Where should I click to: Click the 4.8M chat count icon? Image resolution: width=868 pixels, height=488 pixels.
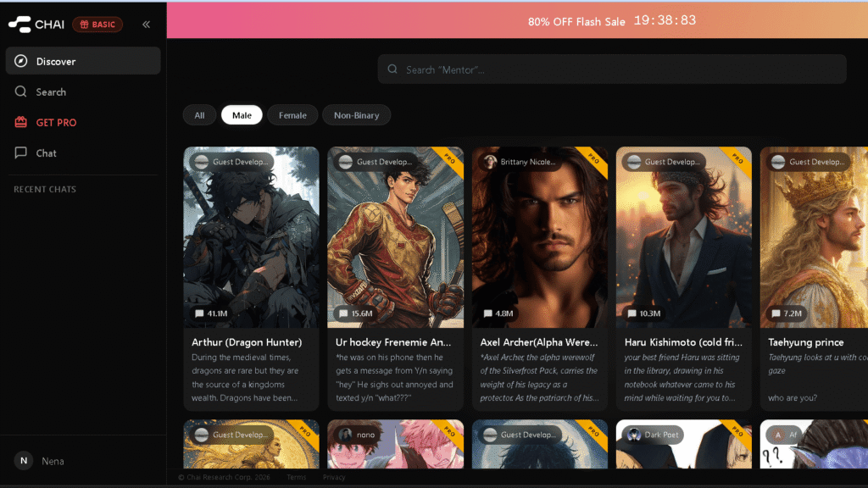(487, 313)
